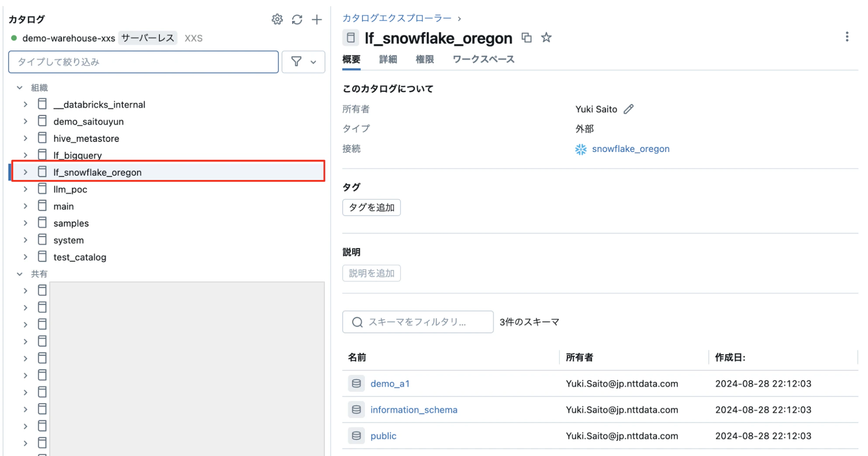The image size is (868, 456).
Task: Open the filter dropdown next to search
Action: pos(303,62)
